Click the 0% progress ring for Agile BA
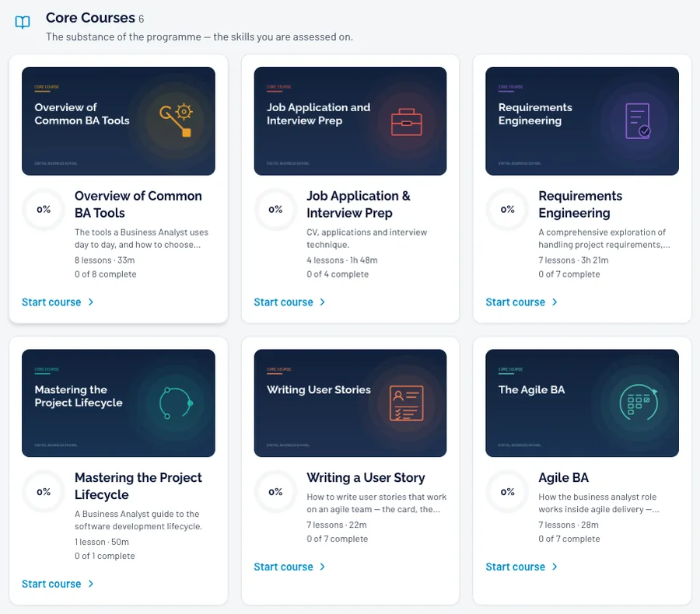700x614 pixels. tap(508, 492)
